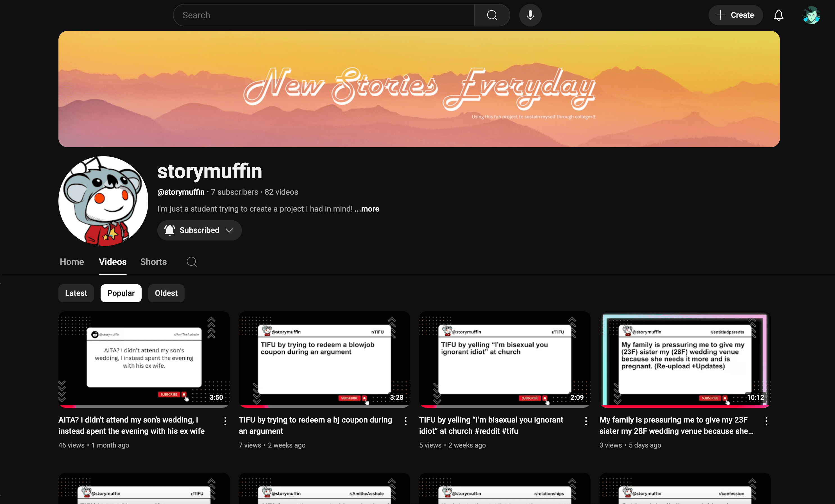Select the Latest filter chip
The height and width of the screenshot is (504, 835).
point(76,293)
